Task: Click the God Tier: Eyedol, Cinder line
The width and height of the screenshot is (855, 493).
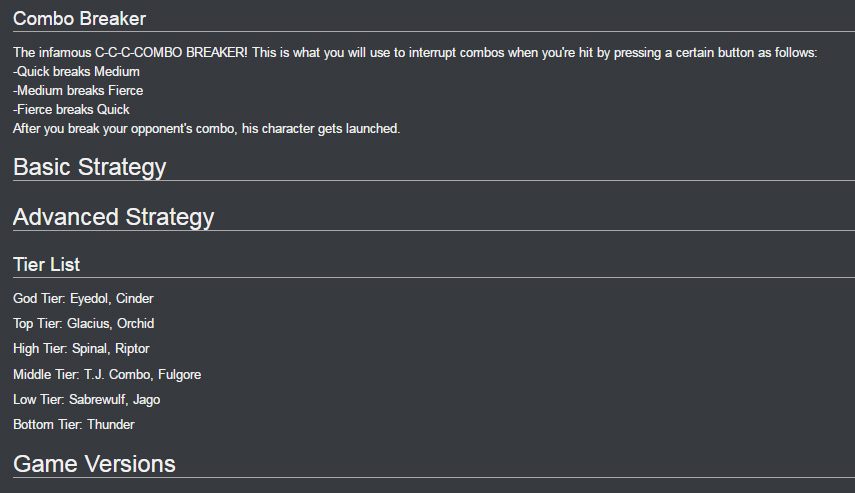Action: pos(83,298)
